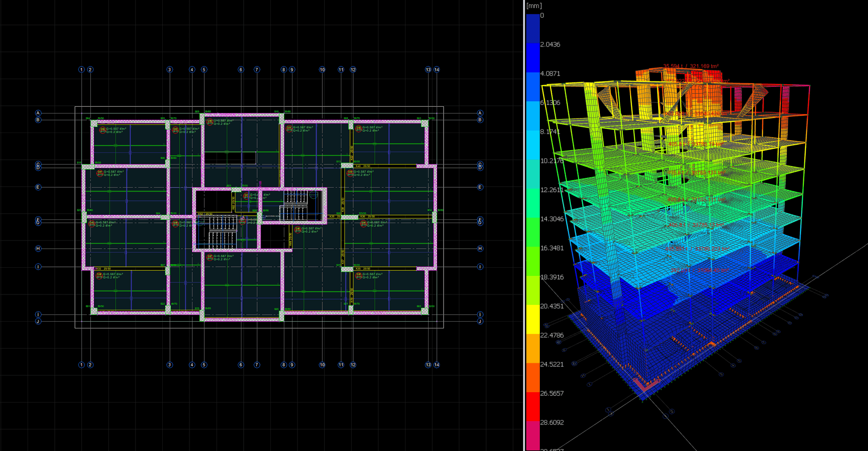
Task: Select the 35.594 t / 321.169 tm² label
Action: pyautogui.click(x=691, y=66)
